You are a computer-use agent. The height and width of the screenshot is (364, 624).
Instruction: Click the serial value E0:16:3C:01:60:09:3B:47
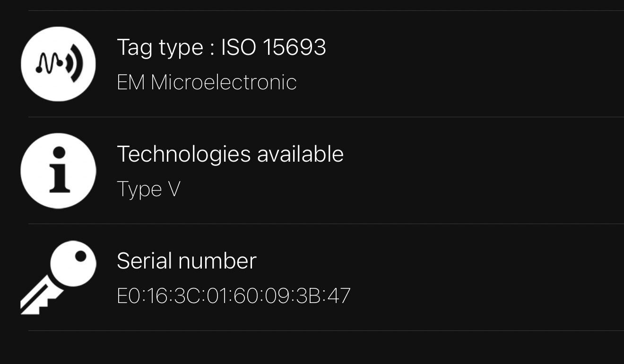coord(234,296)
